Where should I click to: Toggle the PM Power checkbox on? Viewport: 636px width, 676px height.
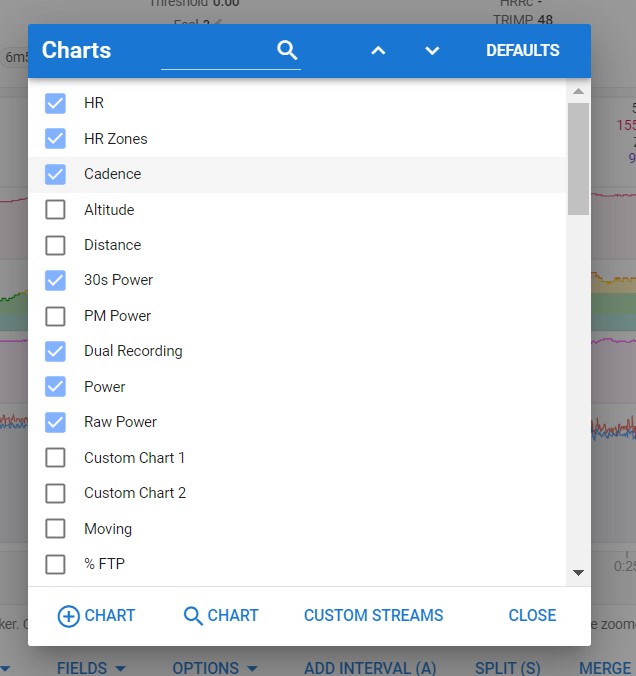pyautogui.click(x=56, y=316)
